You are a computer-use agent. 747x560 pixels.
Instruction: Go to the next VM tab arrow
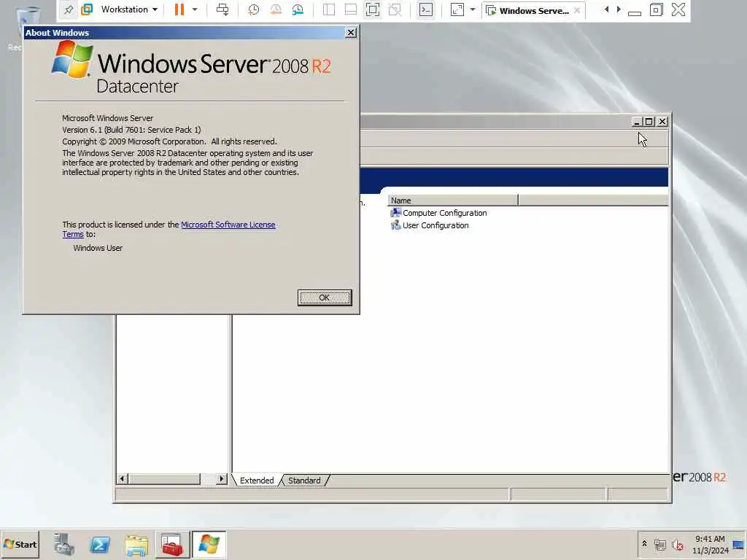(x=619, y=9)
